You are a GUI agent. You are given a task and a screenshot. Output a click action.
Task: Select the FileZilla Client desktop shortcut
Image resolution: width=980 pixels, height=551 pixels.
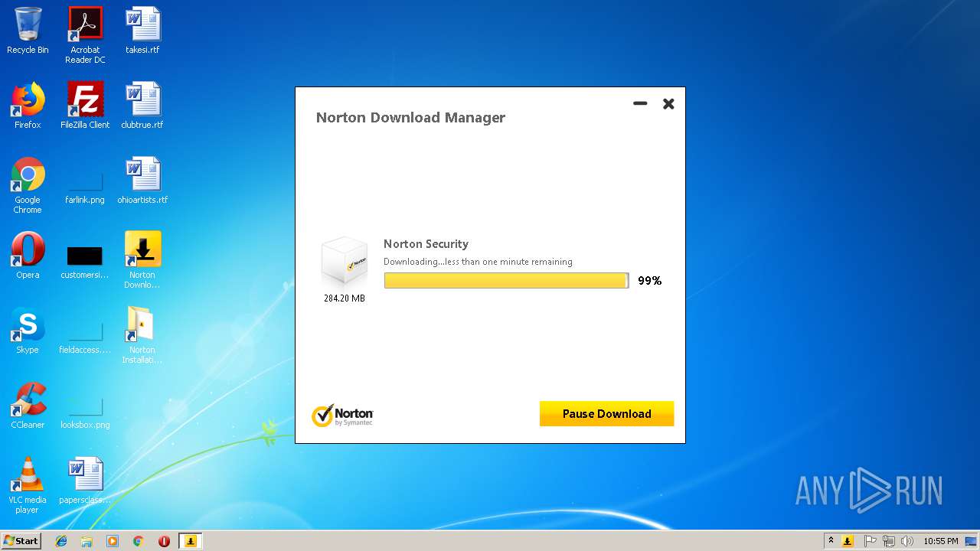pos(85,106)
